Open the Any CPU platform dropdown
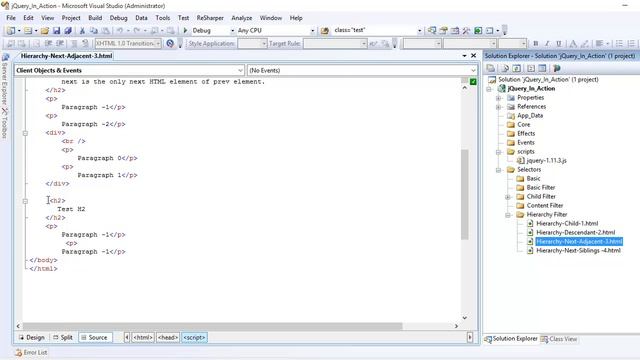Viewport: 640px width, 360px height. (x=313, y=31)
